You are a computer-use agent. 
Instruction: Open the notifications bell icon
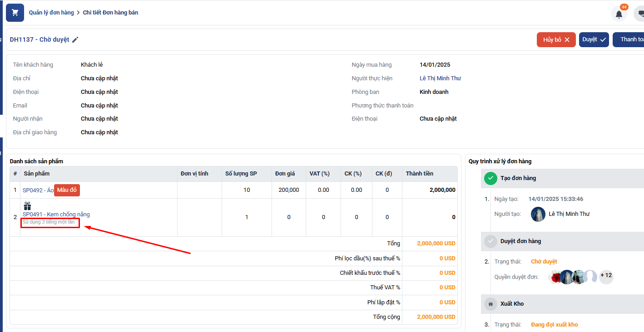tap(619, 14)
